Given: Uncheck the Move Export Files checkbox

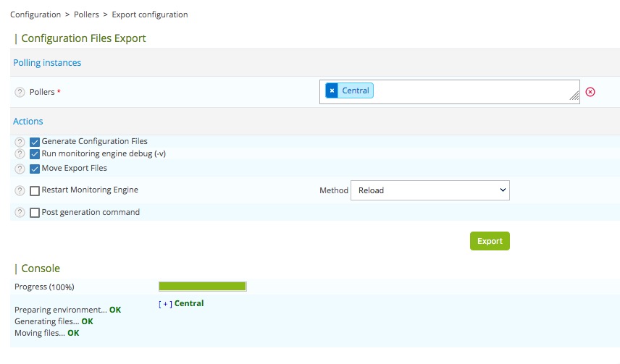Looking at the screenshot, I should (35, 169).
